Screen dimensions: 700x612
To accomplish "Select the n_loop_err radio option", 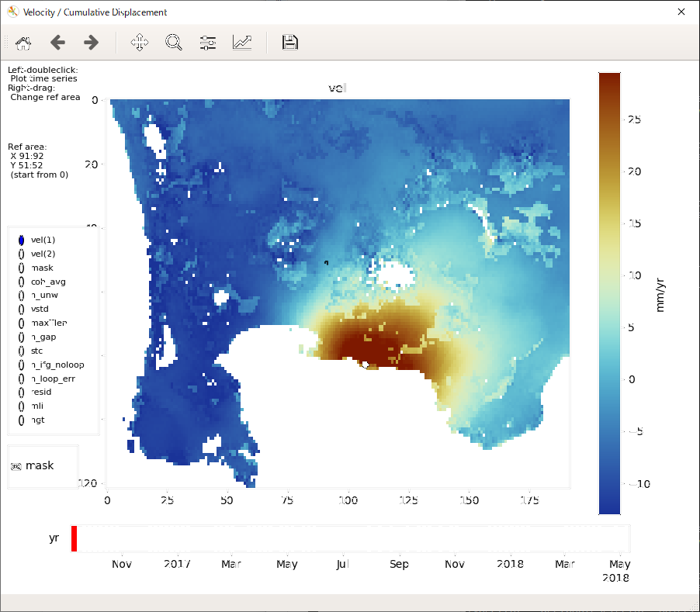I will [x=22, y=379].
